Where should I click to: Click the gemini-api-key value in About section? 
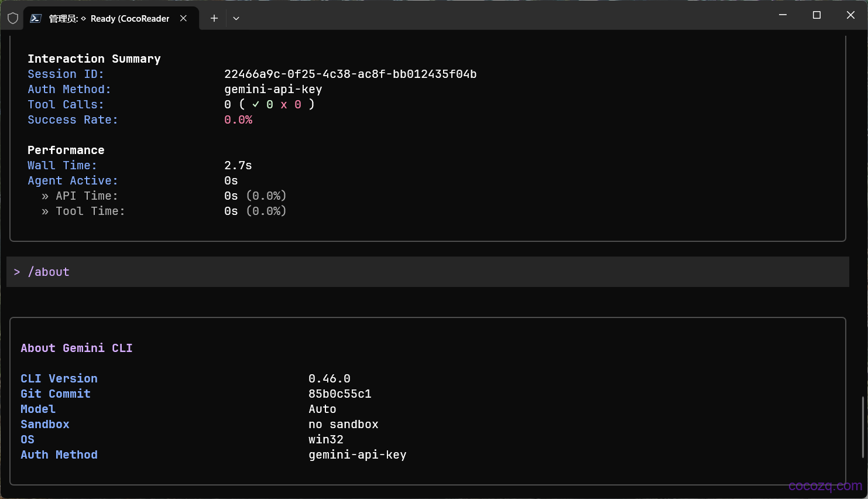tap(358, 454)
